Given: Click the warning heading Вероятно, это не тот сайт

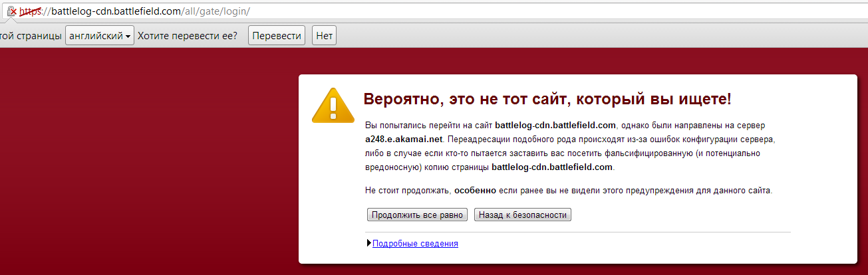Looking at the screenshot, I should tap(547, 100).
